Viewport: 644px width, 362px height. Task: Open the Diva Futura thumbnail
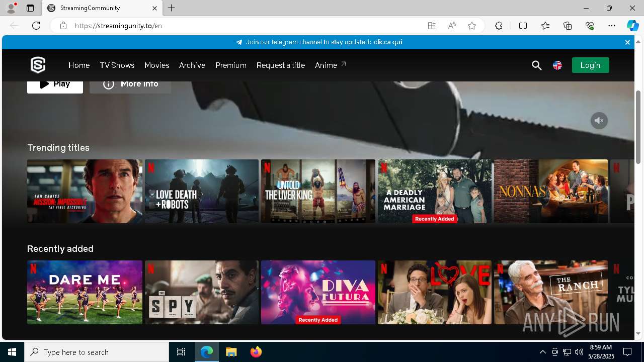[x=318, y=292]
